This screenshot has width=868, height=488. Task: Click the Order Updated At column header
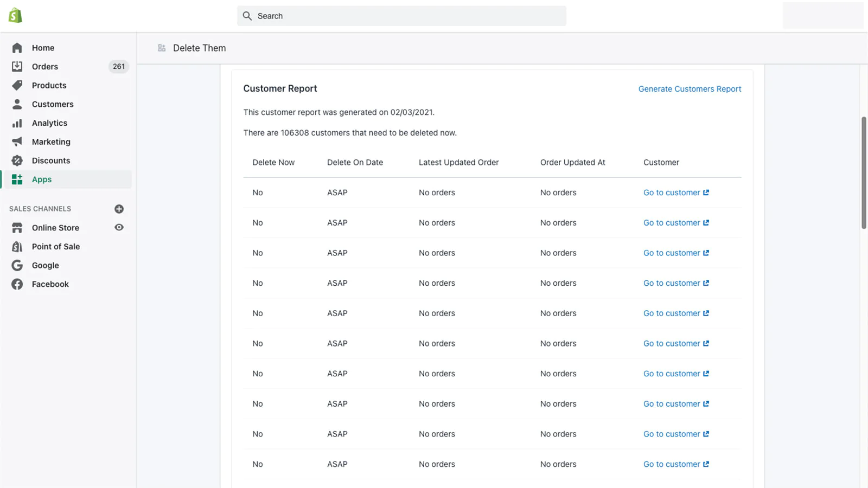[572, 162]
